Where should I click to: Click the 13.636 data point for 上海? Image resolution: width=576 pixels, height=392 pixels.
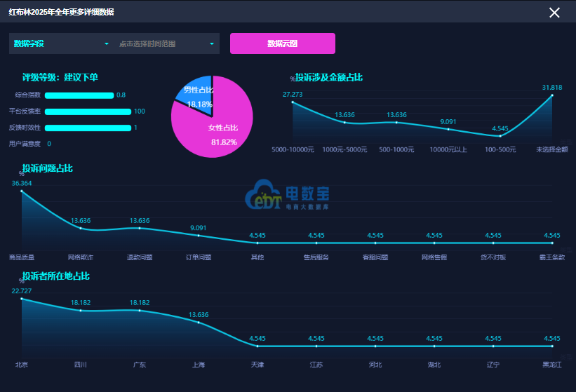pyautogui.click(x=199, y=323)
